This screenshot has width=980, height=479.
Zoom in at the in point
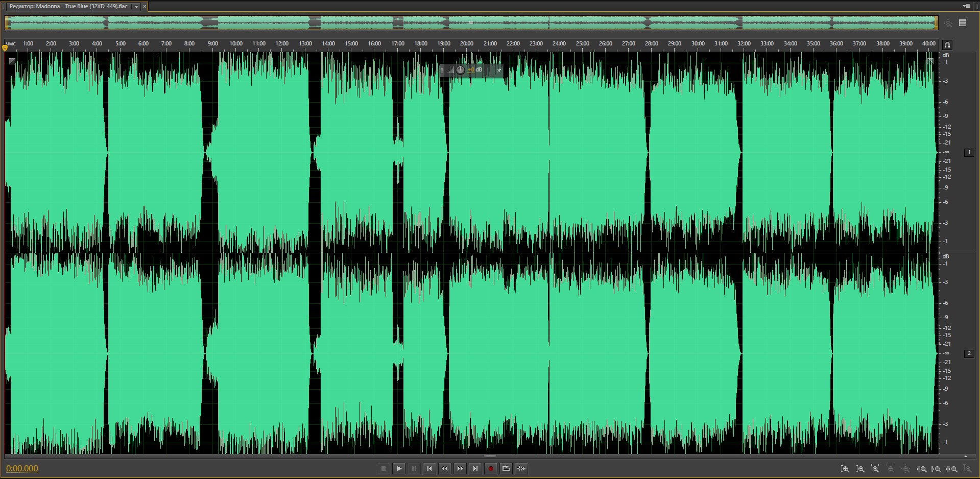(x=922, y=469)
